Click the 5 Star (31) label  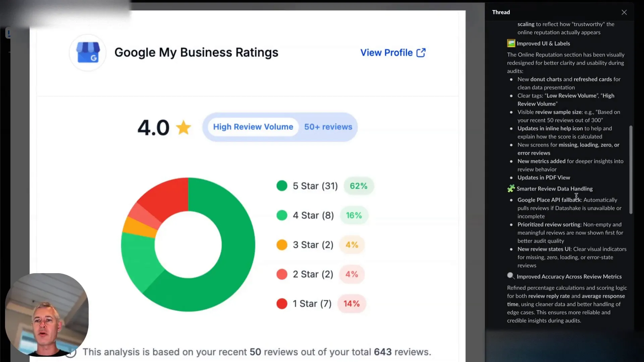tap(315, 186)
